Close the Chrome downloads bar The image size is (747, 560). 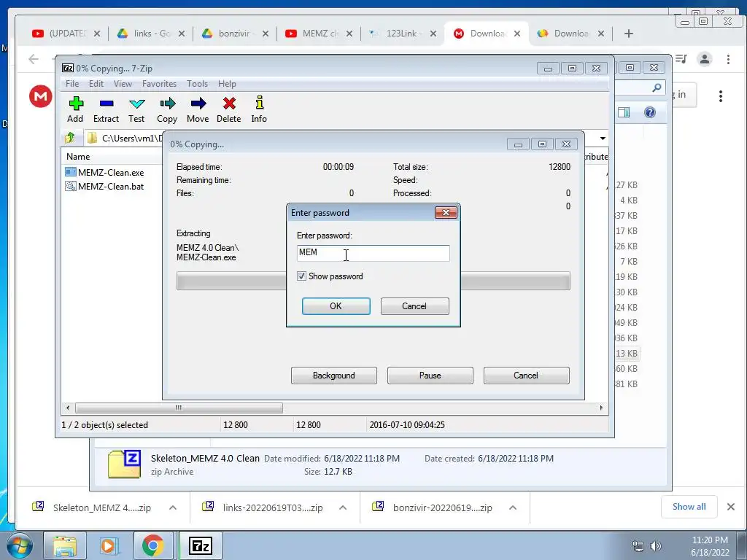[x=731, y=507]
